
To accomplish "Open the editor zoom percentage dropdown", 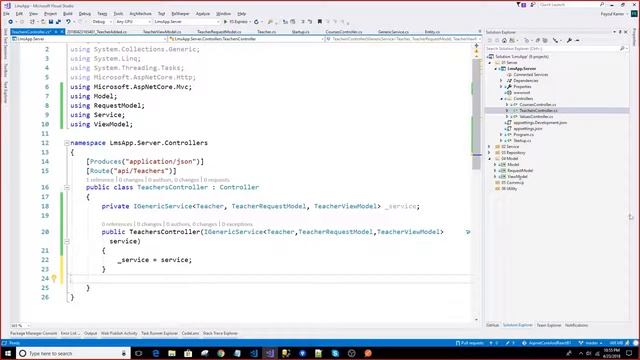I will [x=20, y=325].
